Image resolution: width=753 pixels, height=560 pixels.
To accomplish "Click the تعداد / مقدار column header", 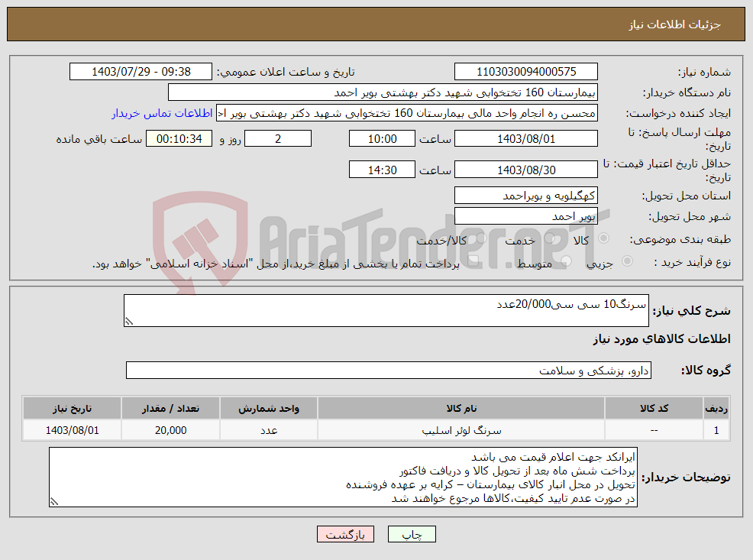I will tap(170, 408).
